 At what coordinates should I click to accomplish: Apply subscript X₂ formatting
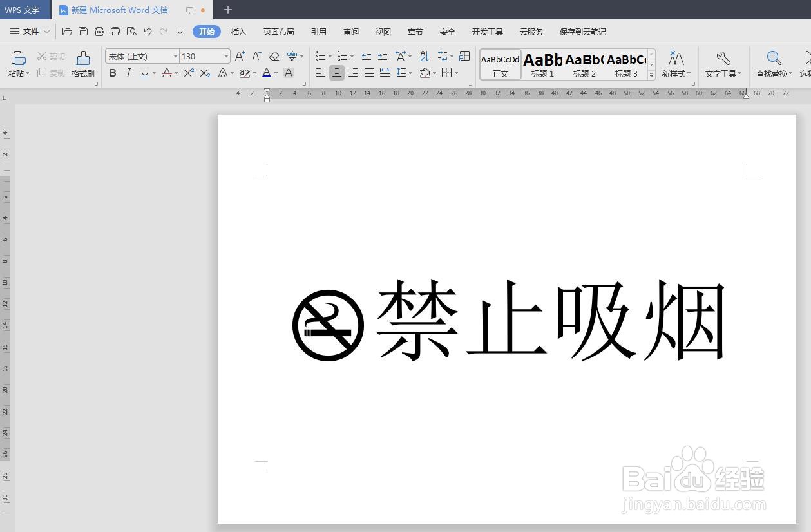pyautogui.click(x=205, y=73)
